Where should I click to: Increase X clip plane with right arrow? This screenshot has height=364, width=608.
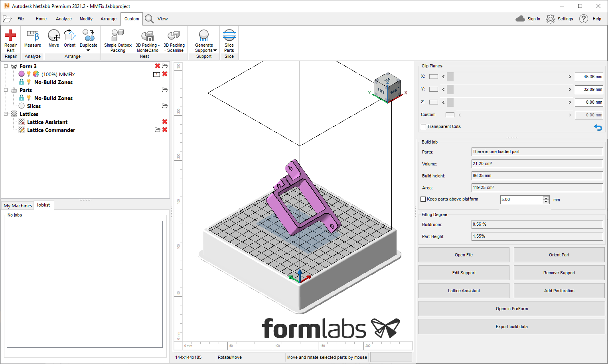570,77
